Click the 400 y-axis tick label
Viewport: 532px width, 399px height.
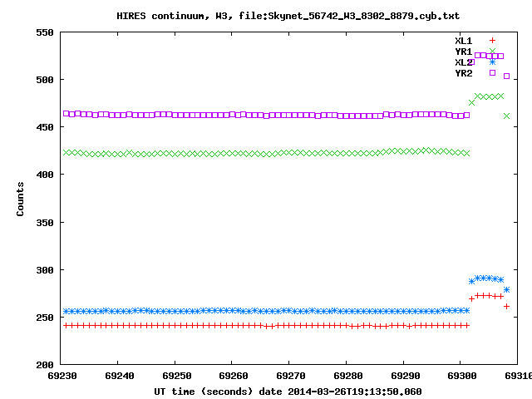tap(45, 175)
